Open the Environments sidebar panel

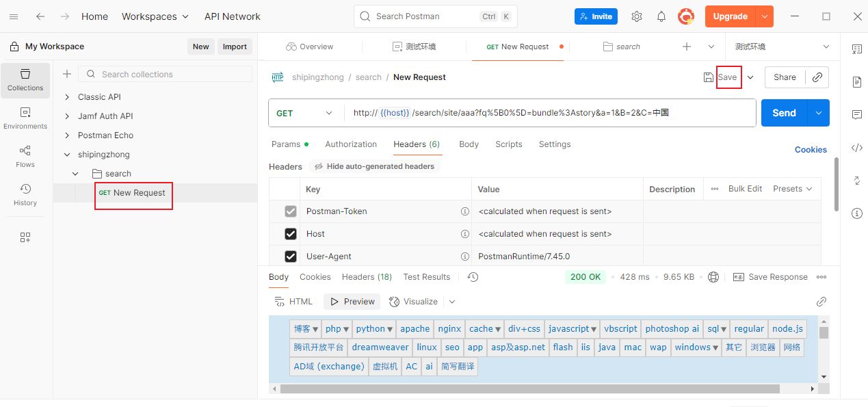25,118
